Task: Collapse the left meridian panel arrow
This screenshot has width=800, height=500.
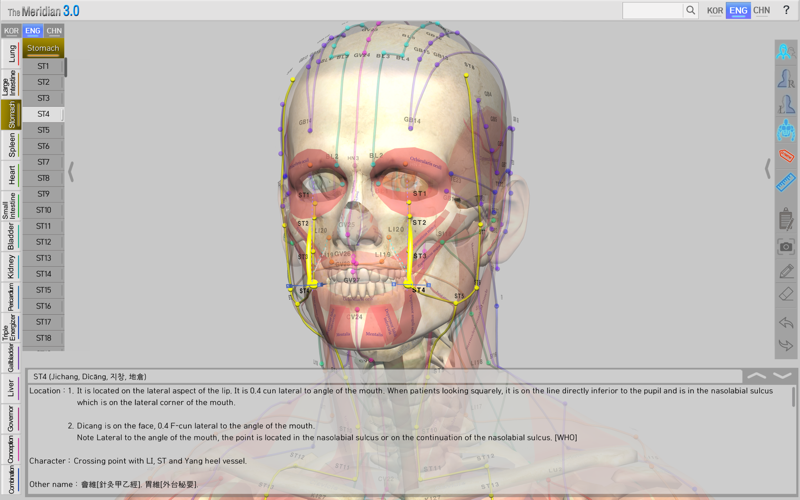Action: (x=71, y=171)
